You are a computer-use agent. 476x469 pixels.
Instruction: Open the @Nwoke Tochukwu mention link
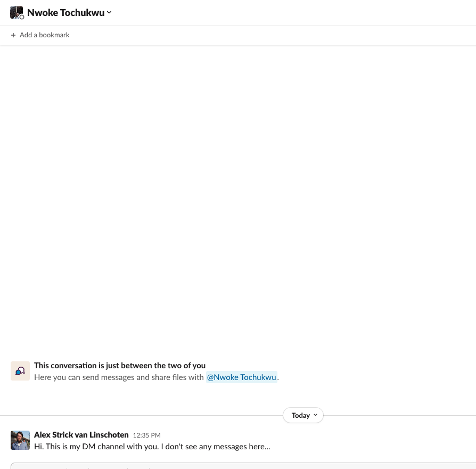241,377
